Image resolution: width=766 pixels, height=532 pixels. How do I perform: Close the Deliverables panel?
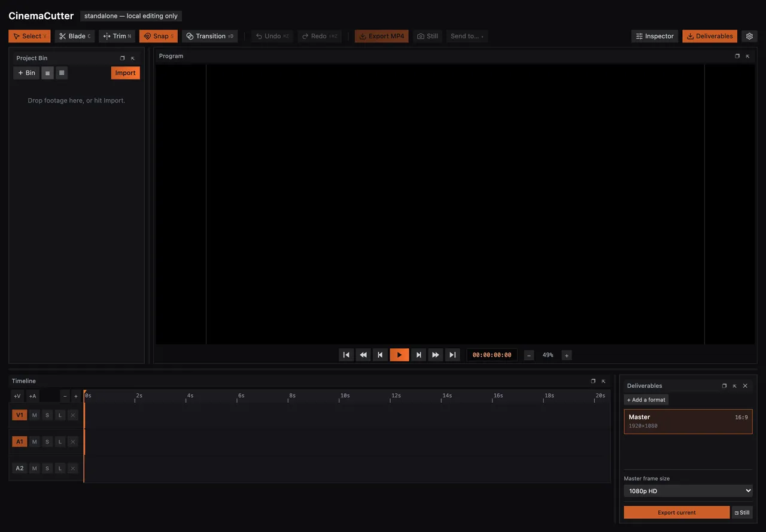tap(745, 386)
